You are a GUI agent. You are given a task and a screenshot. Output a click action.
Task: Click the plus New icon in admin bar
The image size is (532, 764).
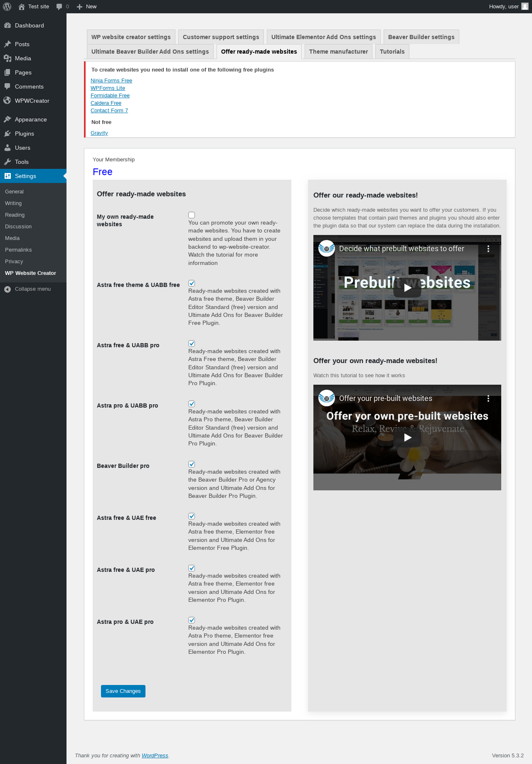80,7
